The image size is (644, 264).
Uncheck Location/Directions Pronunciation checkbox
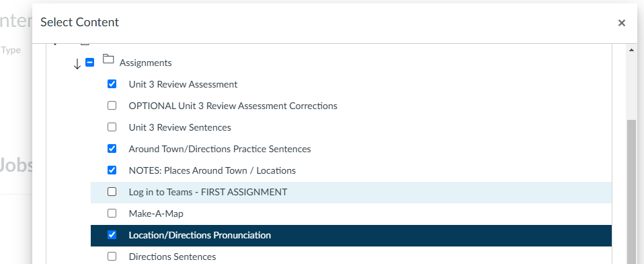112,235
